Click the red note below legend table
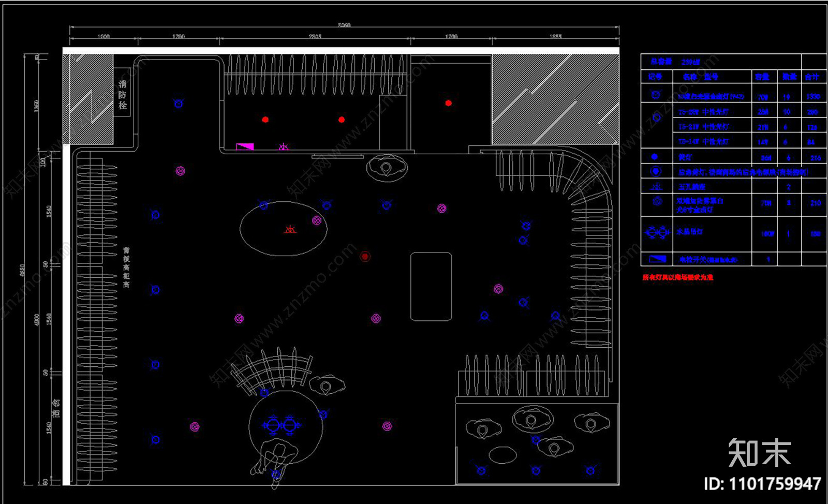828x504 pixels. [x=677, y=277]
